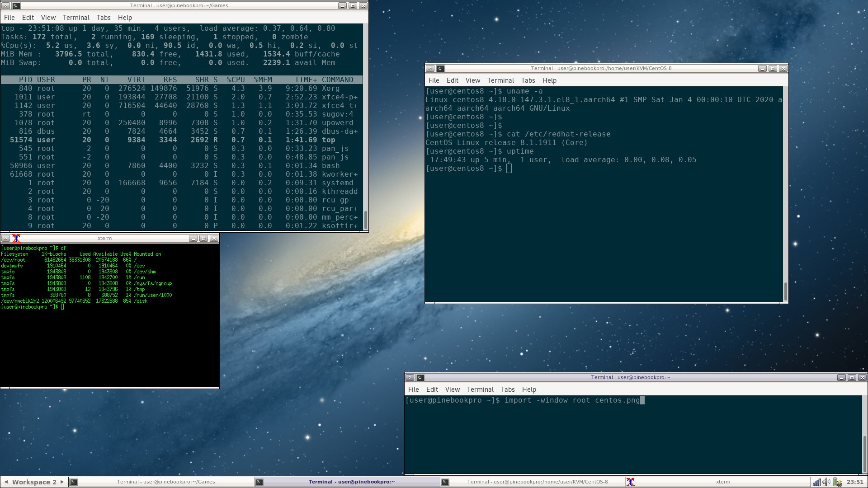Screen dimensions: 868x488
Task: Click the terminal icon on the CentOS-8 window titlebar
Action: point(441,69)
